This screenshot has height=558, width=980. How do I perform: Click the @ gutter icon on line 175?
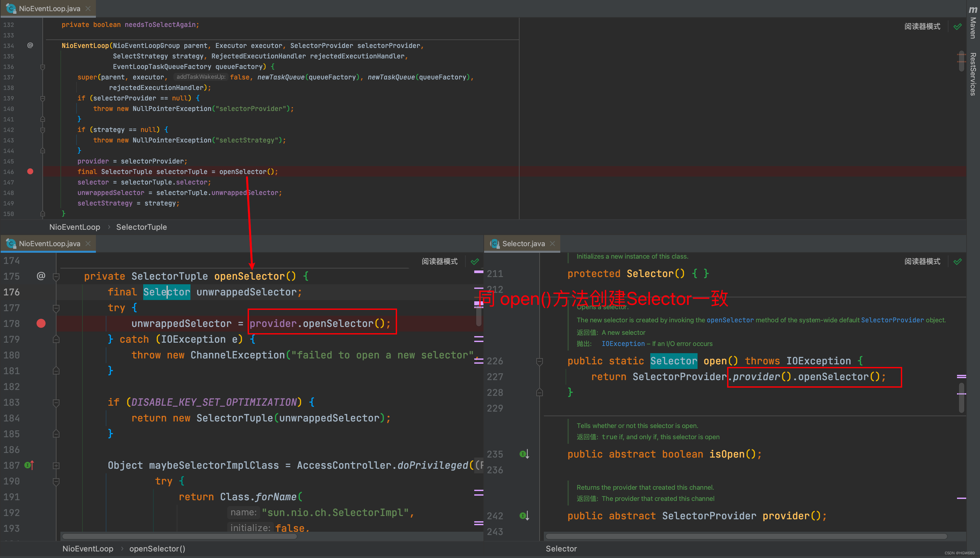[x=41, y=275]
